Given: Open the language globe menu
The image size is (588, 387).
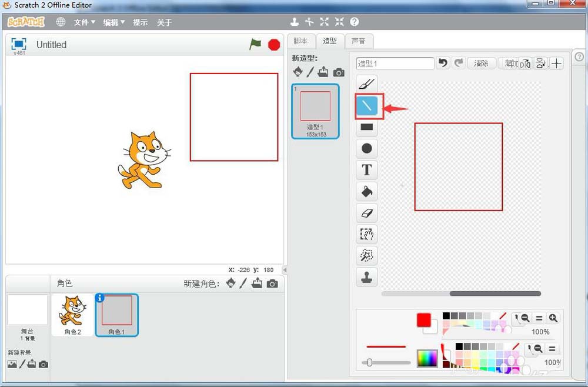Looking at the screenshot, I should point(61,22).
